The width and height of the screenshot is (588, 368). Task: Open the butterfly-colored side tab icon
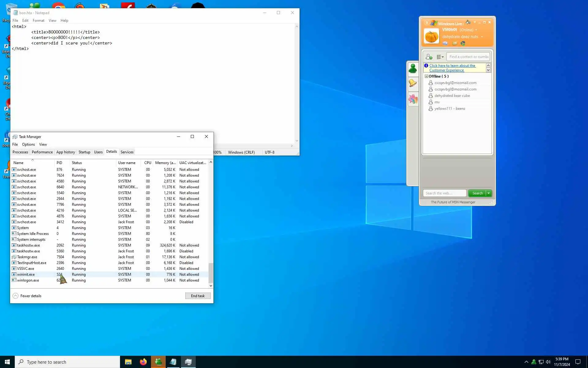coord(413,99)
